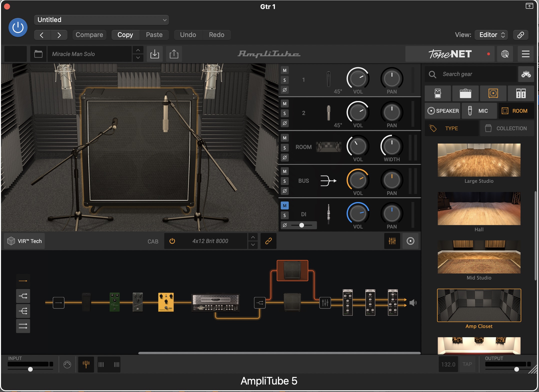
Task: Mute mic channel 2
Action: (284, 104)
